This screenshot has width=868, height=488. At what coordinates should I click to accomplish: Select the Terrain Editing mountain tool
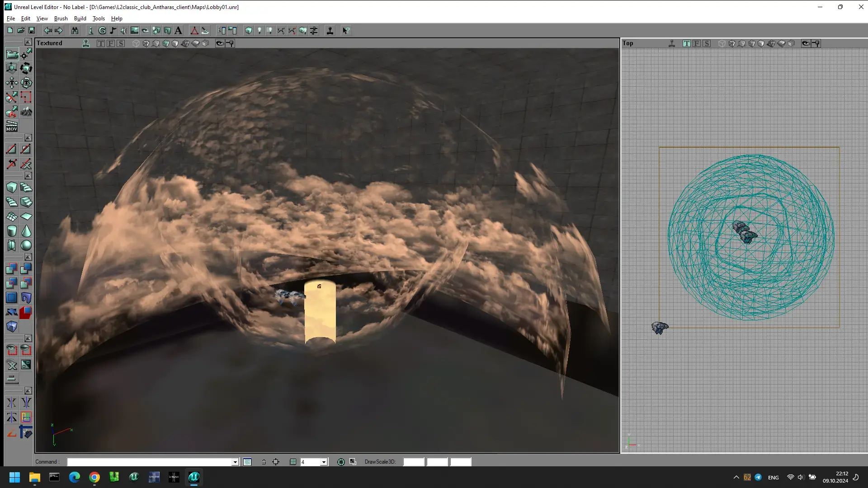tap(26, 112)
